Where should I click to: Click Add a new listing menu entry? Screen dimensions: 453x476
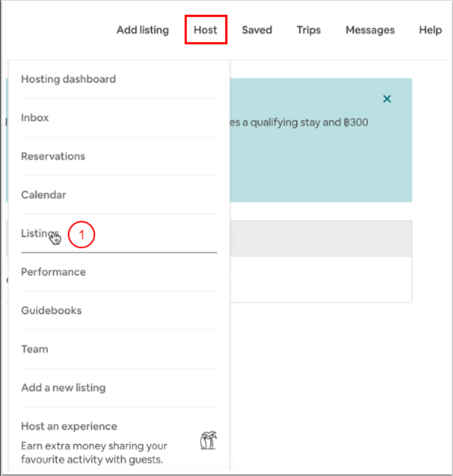tap(63, 388)
